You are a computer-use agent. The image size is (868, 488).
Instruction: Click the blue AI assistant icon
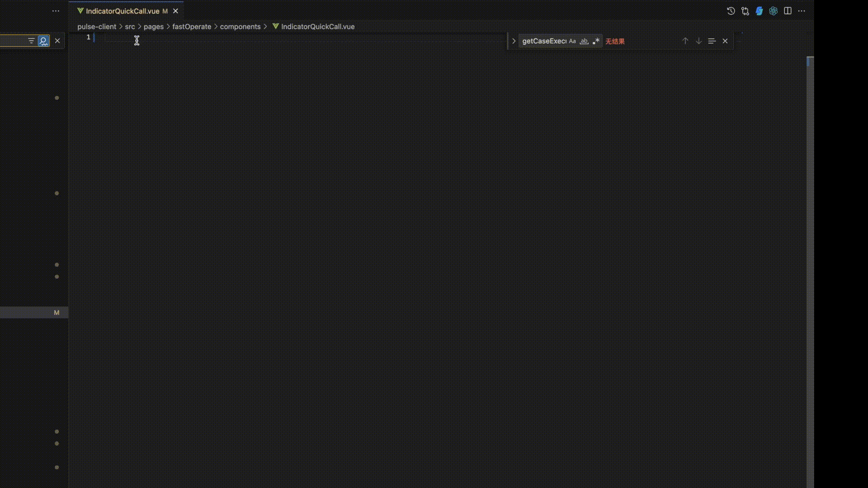759,11
